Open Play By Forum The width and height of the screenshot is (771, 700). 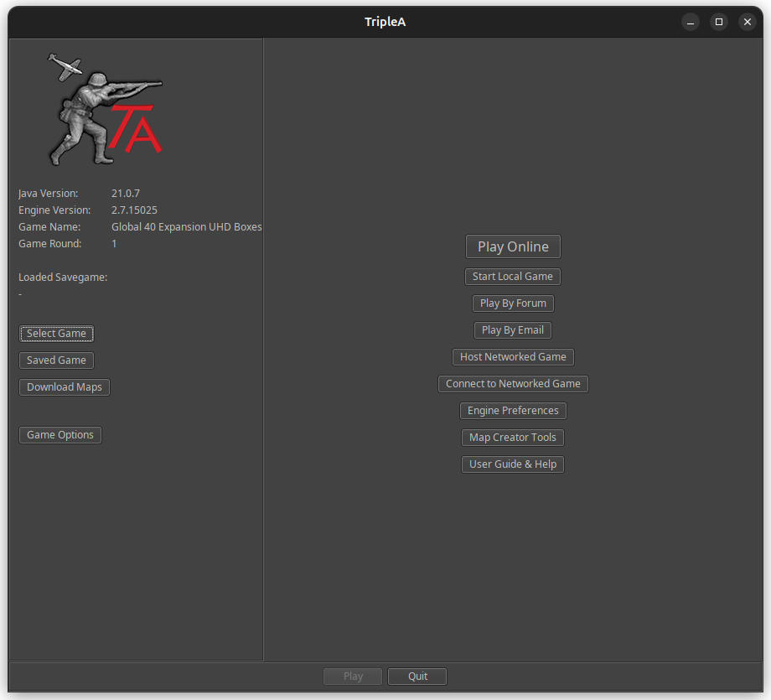[512, 303]
